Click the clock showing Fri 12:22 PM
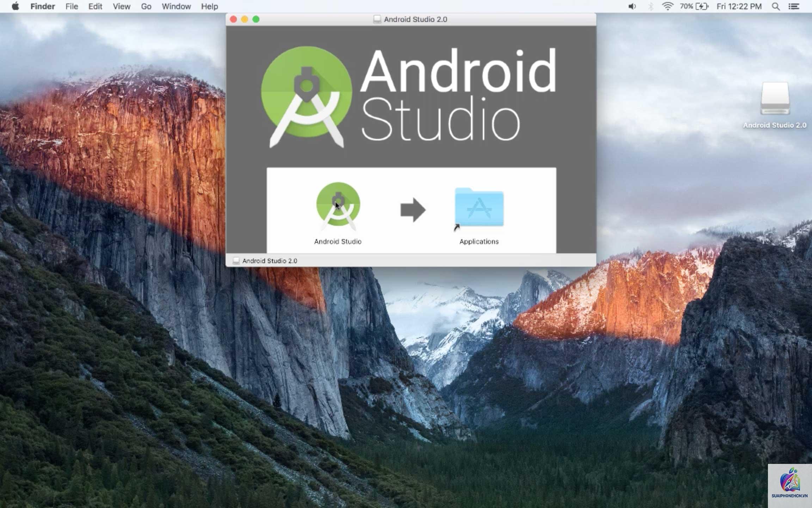Screen dimensions: 812x508 (739, 6)
